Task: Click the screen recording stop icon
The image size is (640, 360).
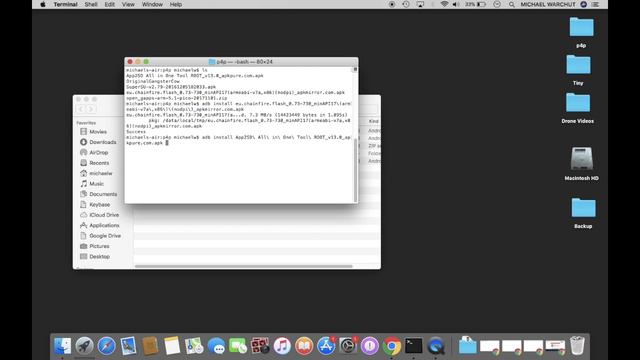Action: (x=392, y=4)
